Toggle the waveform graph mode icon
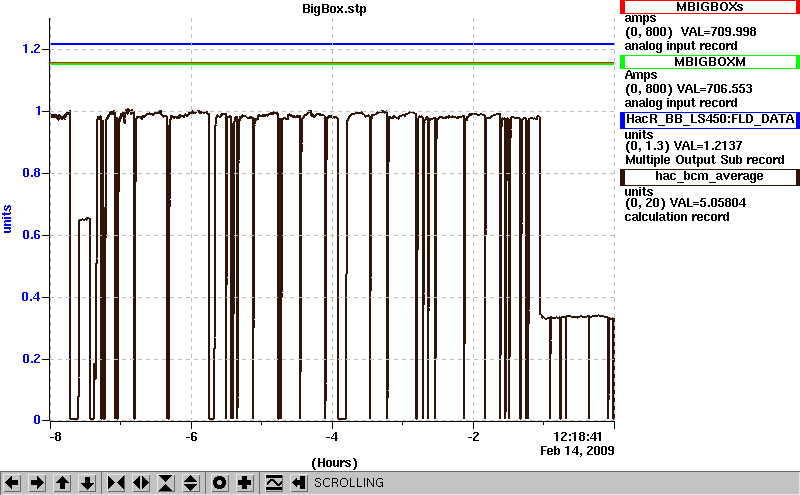 click(274, 483)
